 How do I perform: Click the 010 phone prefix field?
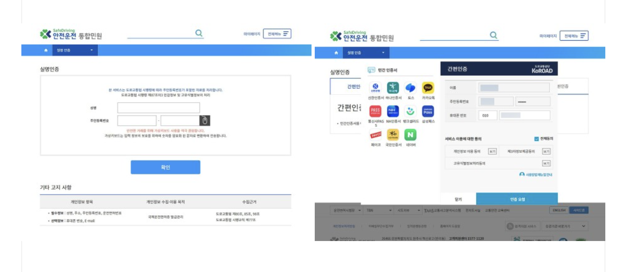[x=488, y=115]
